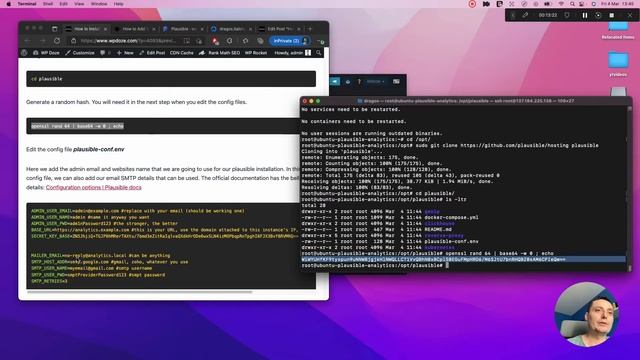Switch to the first 'How to Install' browser tab
Screen dimensions: 640x360
pyautogui.click(x=86, y=29)
